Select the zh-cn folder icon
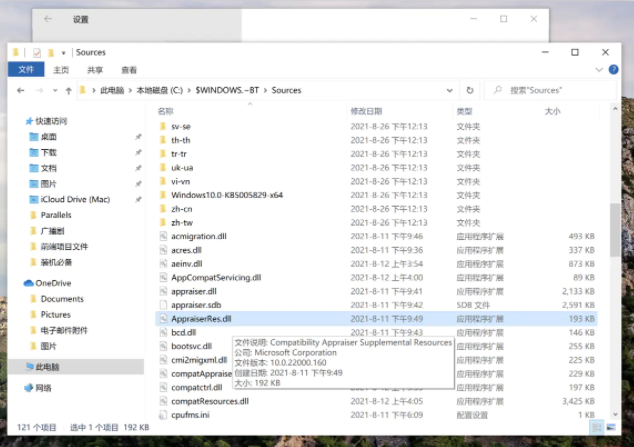This screenshot has width=634, height=447. (x=163, y=209)
